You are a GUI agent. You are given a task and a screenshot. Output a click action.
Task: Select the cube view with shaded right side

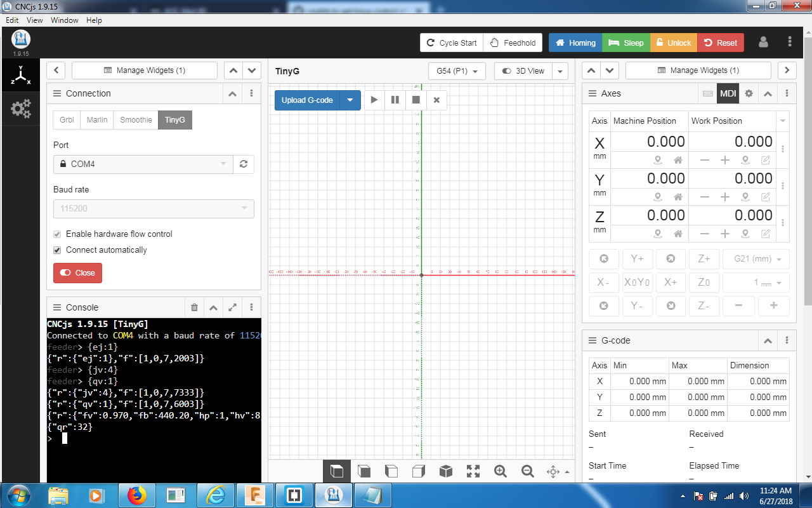pyautogui.click(x=419, y=471)
